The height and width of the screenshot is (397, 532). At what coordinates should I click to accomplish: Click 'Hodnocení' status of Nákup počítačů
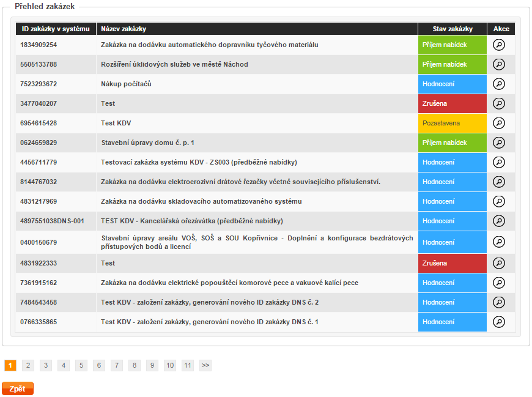point(453,84)
